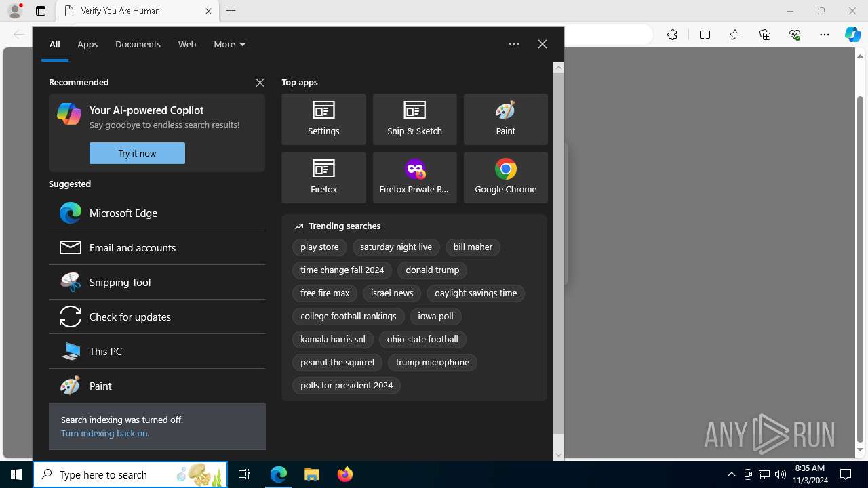Open clock and date in taskbar
This screenshot has height=488, width=868.
[810, 474]
